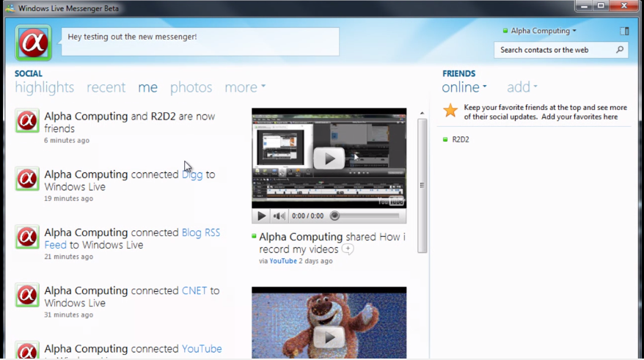Select the me tab
The image size is (644, 360).
(x=148, y=87)
